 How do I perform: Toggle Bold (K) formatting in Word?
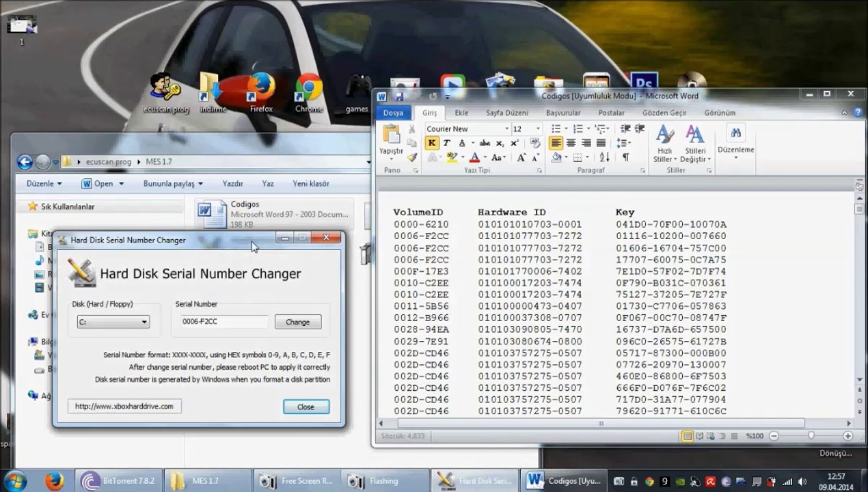coord(431,143)
